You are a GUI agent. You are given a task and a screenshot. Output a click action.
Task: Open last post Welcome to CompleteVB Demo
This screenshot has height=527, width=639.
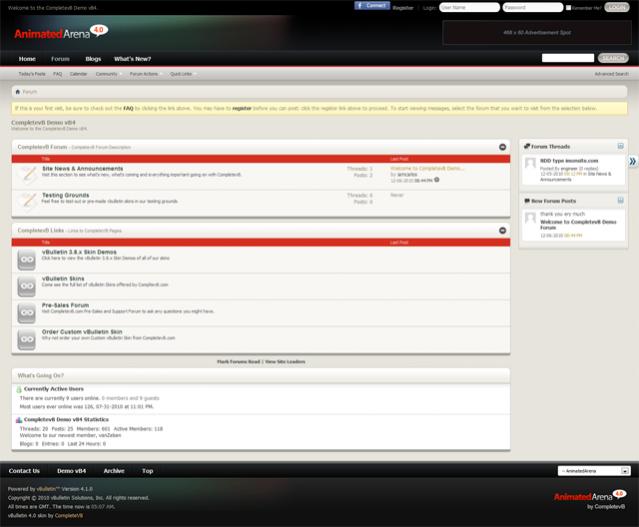pos(427,168)
